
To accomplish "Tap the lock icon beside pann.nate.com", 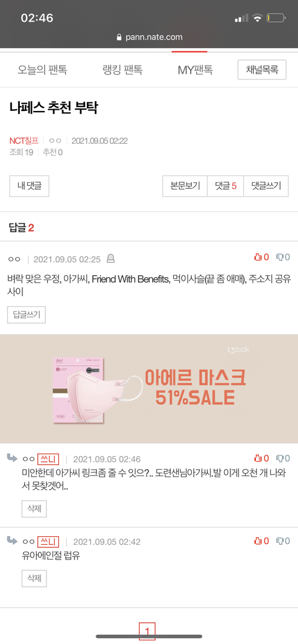I will click(119, 37).
